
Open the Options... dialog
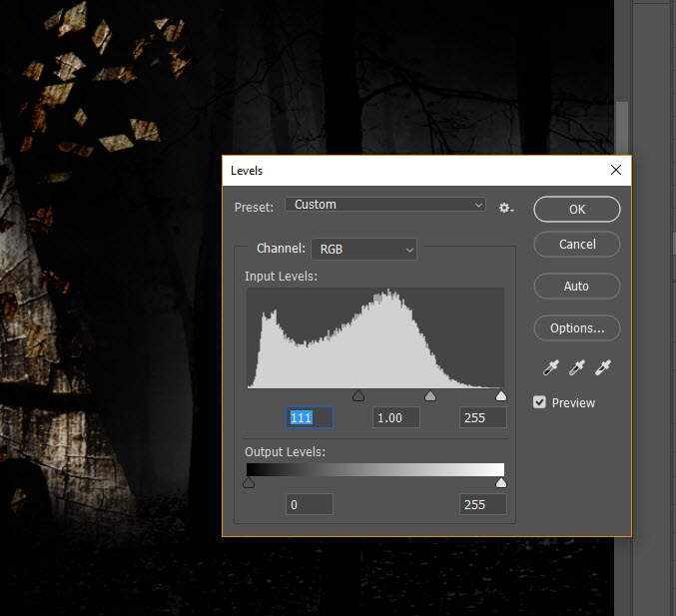point(576,327)
